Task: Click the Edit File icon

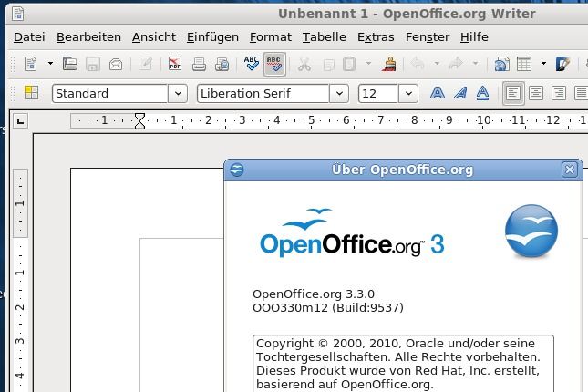Action: (145, 64)
